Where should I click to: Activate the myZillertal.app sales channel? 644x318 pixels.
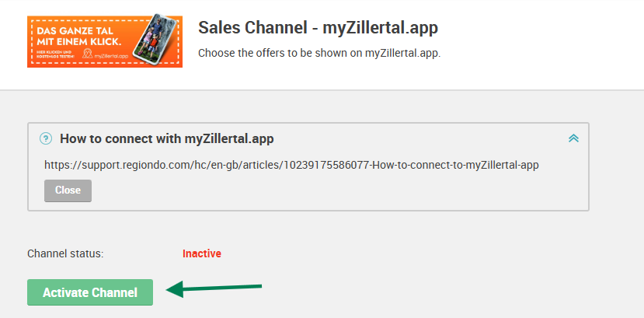pyautogui.click(x=90, y=292)
